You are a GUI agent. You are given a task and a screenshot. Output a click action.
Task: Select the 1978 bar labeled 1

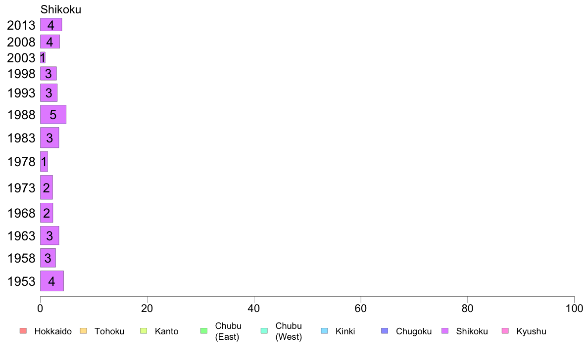(44, 162)
